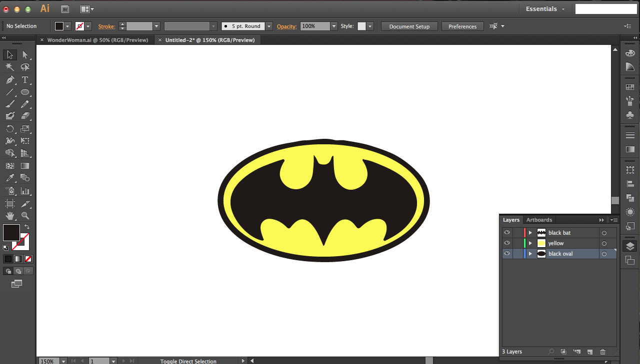
Task: Open the Style swatch dropdown arrow
Action: point(370,26)
